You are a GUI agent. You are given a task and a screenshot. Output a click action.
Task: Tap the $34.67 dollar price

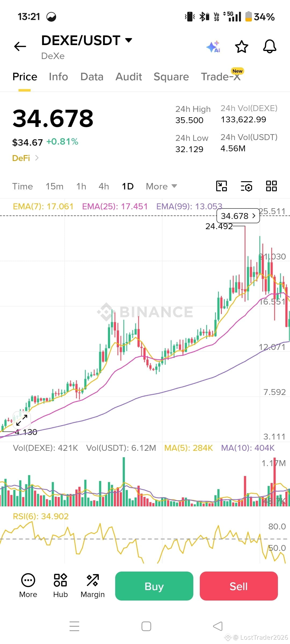pos(27,142)
